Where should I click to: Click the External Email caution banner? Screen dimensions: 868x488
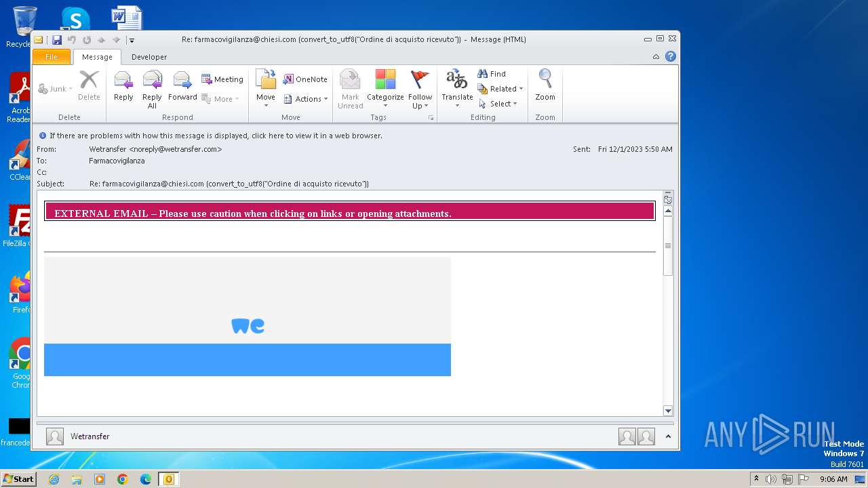pyautogui.click(x=350, y=211)
